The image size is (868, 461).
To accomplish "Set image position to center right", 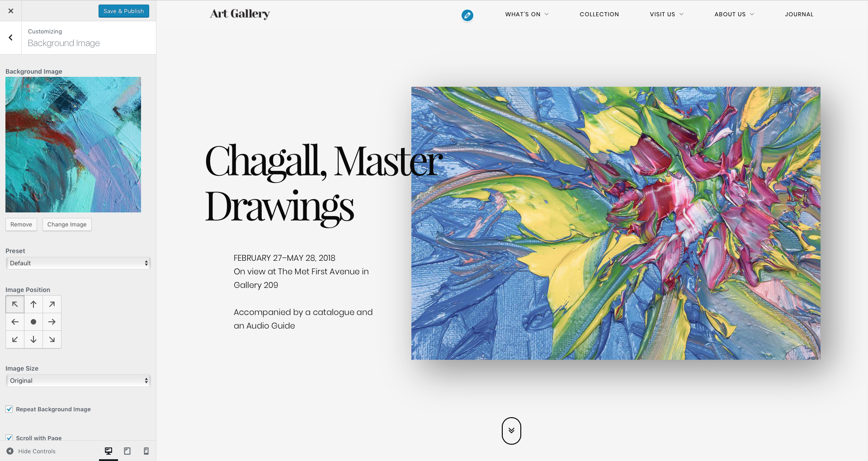I will (x=52, y=322).
